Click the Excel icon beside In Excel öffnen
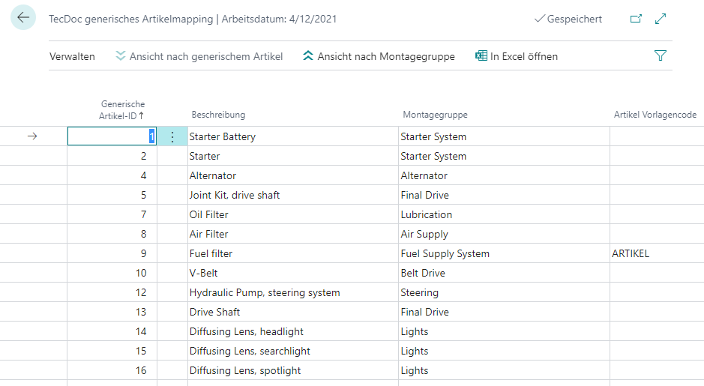Screen dimensions: 704x386 point(481,56)
